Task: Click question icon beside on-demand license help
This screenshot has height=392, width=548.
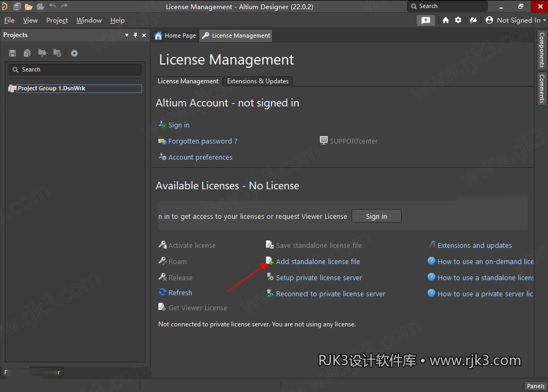Action: pos(432,261)
